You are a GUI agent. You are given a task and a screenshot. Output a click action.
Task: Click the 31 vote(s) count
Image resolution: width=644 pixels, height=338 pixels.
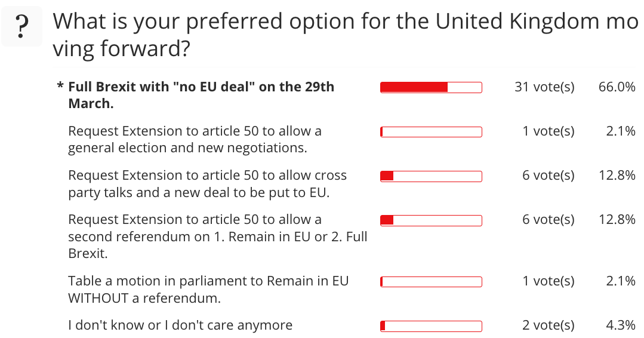click(x=544, y=87)
